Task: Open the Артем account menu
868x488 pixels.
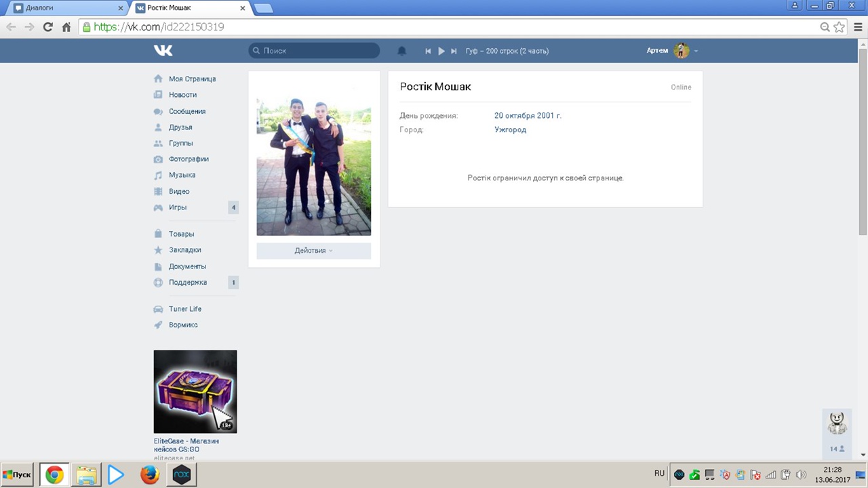Action: 672,51
